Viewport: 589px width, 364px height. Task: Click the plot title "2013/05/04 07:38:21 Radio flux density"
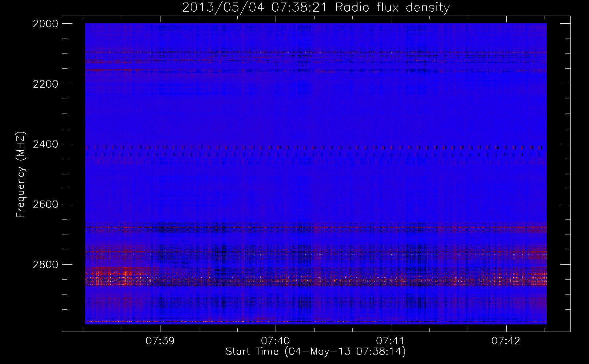click(x=316, y=7)
